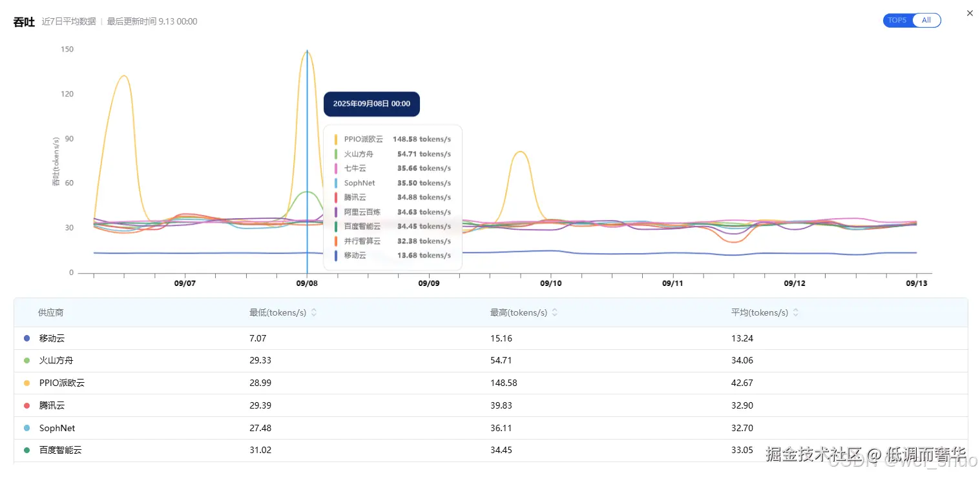The width and height of the screenshot is (980, 477).
Task: Select the PPIO派欧云 name in the table
Action: (x=62, y=383)
